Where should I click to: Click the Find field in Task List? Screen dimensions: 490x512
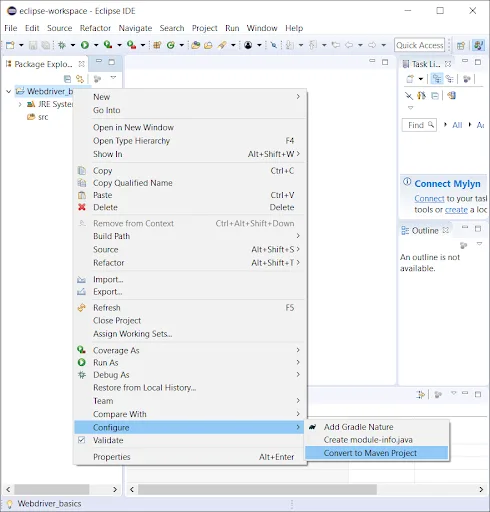click(x=419, y=125)
